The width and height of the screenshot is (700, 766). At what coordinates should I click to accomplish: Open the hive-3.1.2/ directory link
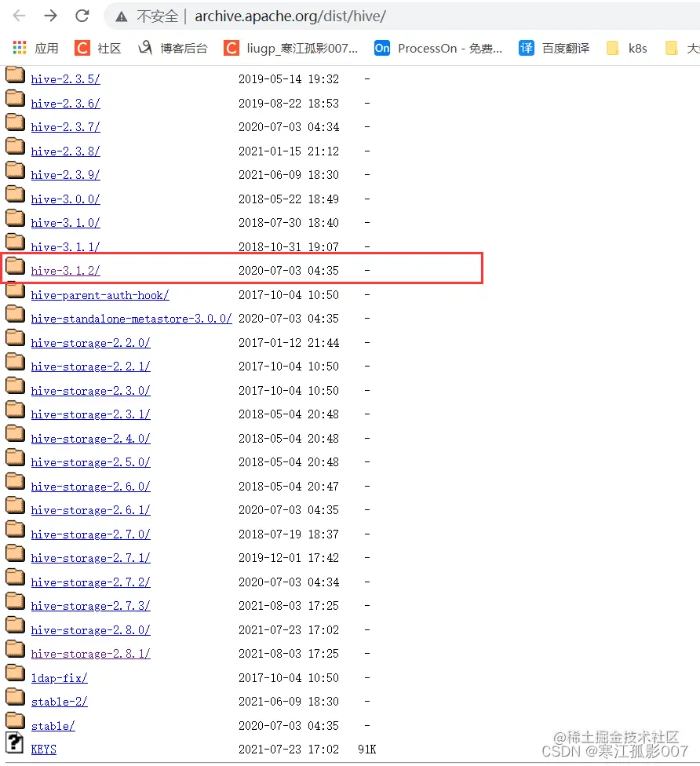[65, 271]
